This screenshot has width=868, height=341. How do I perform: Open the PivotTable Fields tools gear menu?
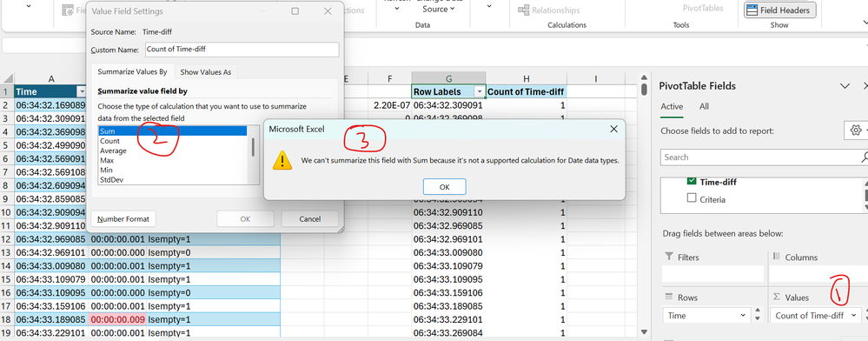(x=855, y=130)
